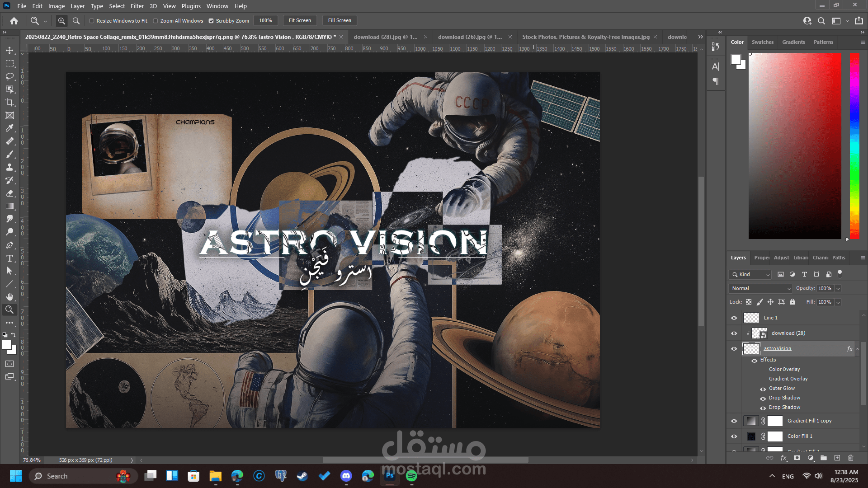
Task: Disable the Scrubby Zoom checkbox
Action: pyautogui.click(x=211, y=21)
